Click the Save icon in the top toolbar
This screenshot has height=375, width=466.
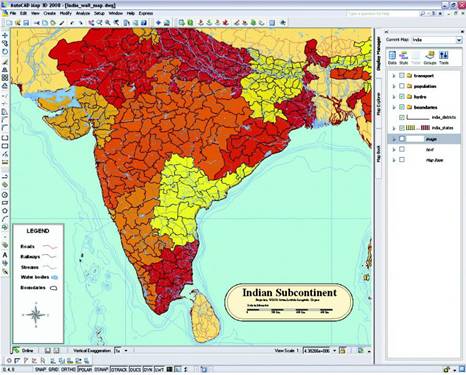click(x=26, y=23)
